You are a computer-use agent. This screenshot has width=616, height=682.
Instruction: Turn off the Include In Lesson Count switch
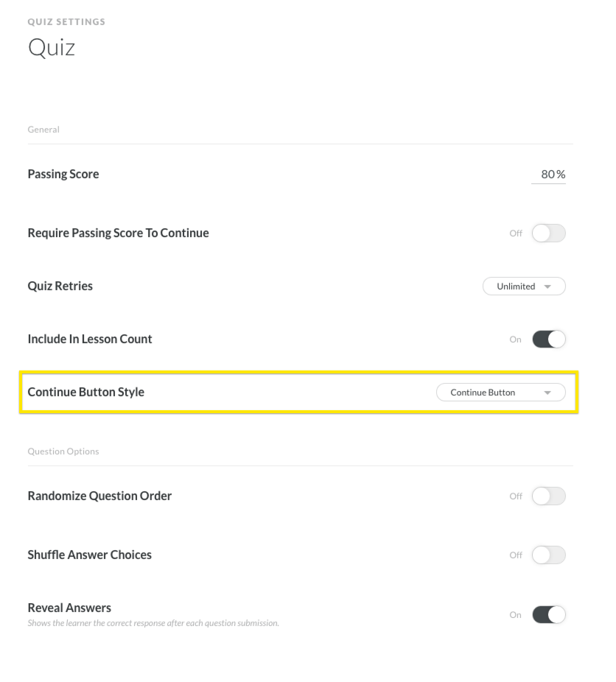(x=548, y=340)
